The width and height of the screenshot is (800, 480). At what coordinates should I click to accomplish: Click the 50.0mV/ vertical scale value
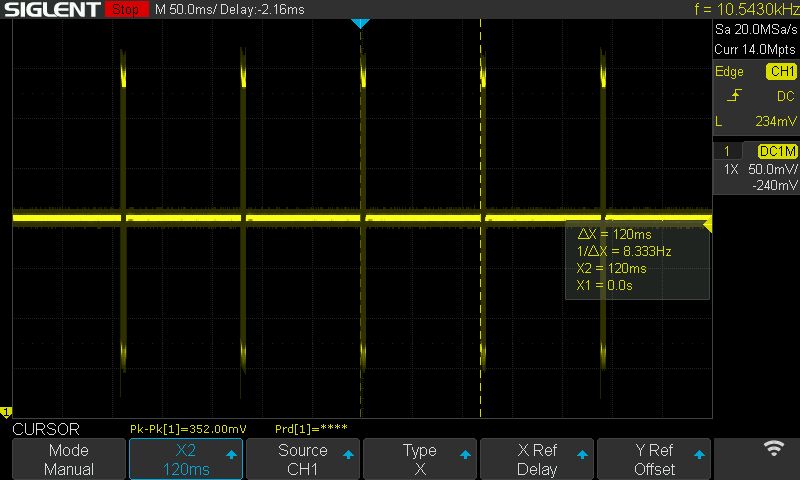click(x=772, y=169)
